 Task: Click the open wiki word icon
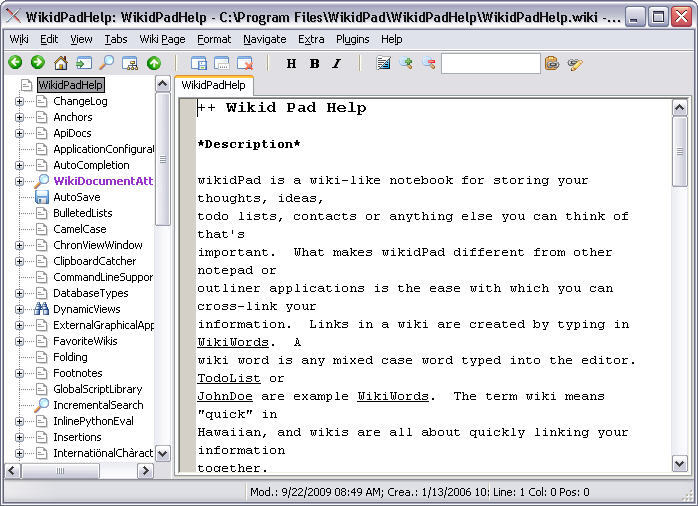[x=84, y=63]
